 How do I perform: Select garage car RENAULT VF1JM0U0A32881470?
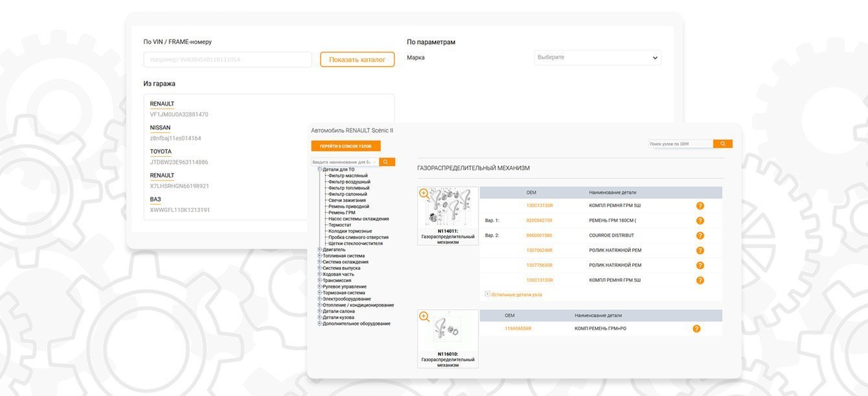click(x=179, y=109)
